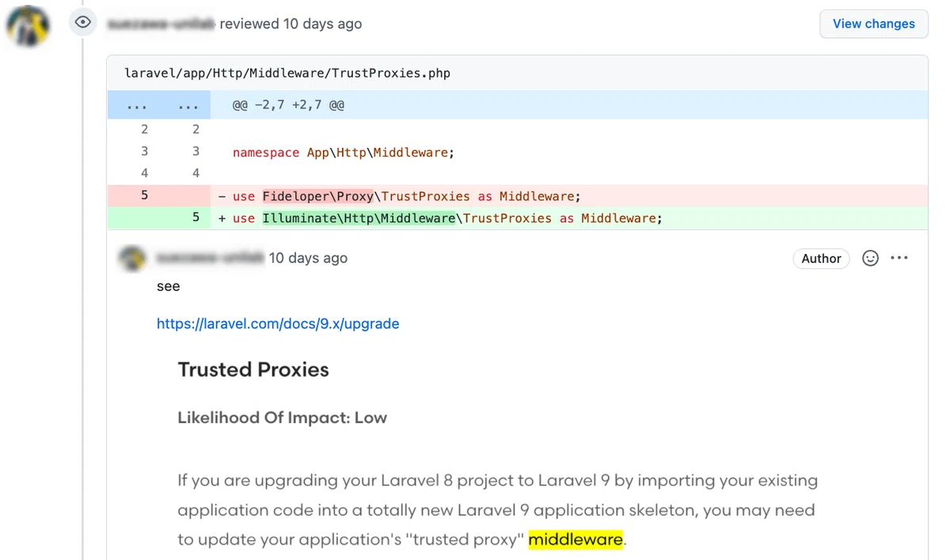Click the 'Trusted Proxies' heading
This screenshot has height=560, width=950.
[253, 369]
